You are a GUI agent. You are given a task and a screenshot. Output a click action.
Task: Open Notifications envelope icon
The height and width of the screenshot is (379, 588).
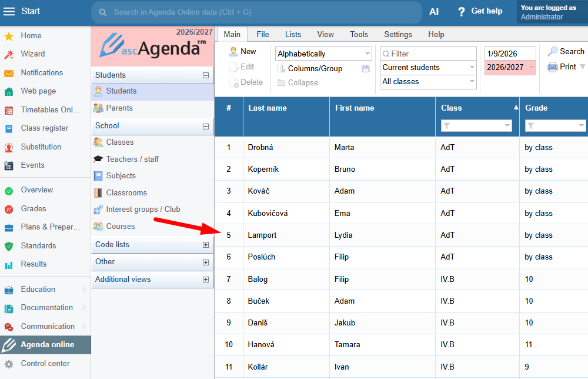pyautogui.click(x=9, y=73)
